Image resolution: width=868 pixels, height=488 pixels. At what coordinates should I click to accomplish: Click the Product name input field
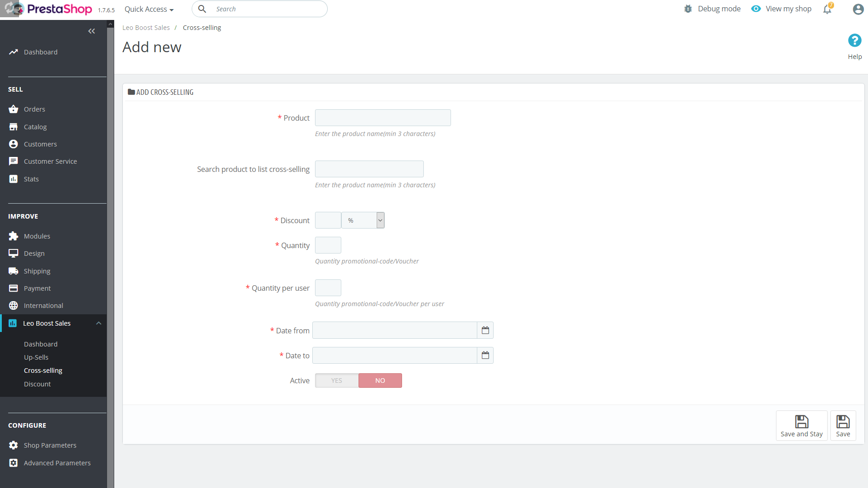pyautogui.click(x=383, y=118)
